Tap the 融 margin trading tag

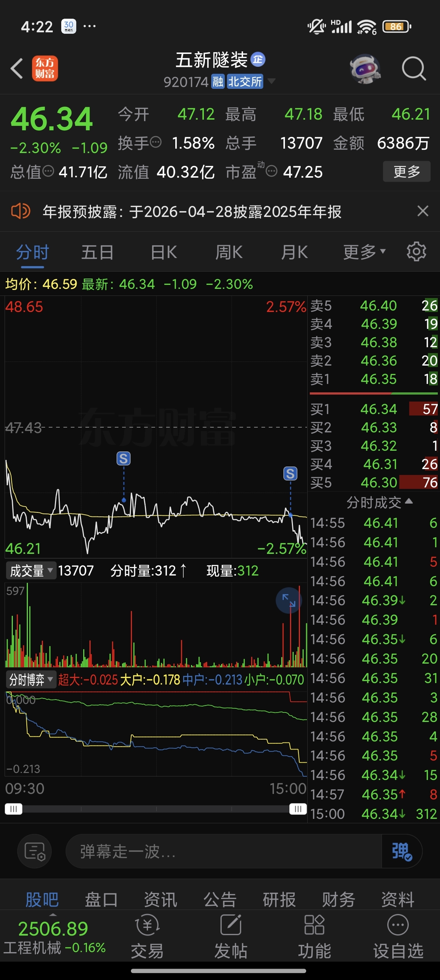pyautogui.click(x=218, y=81)
